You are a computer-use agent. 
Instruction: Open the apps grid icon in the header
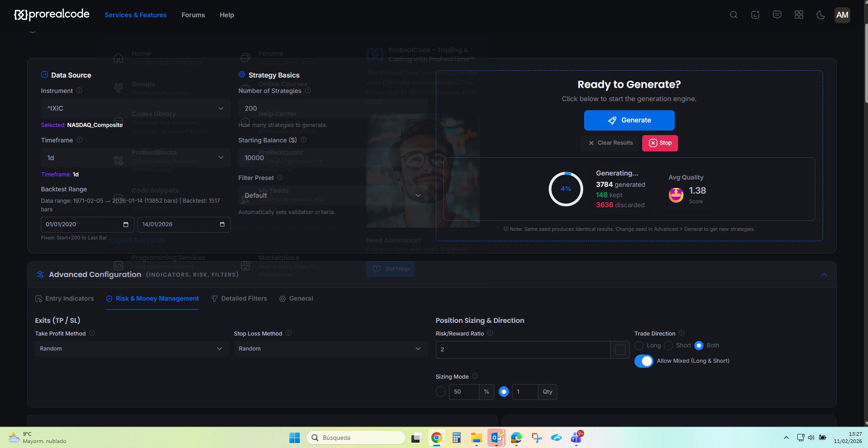(x=799, y=15)
